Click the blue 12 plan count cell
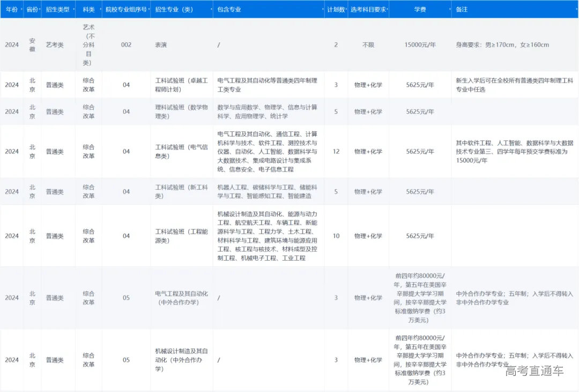This screenshot has height=392, width=579. click(x=336, y=151)
